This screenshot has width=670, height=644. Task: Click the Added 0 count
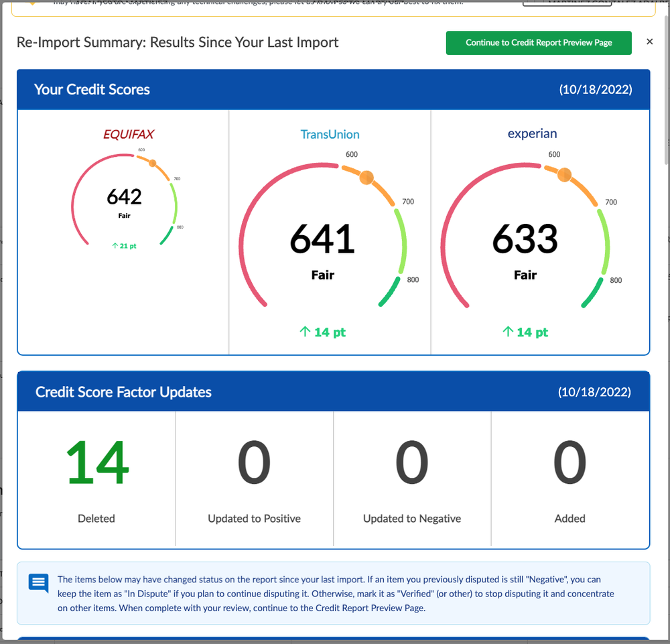[x=569, y=463]
